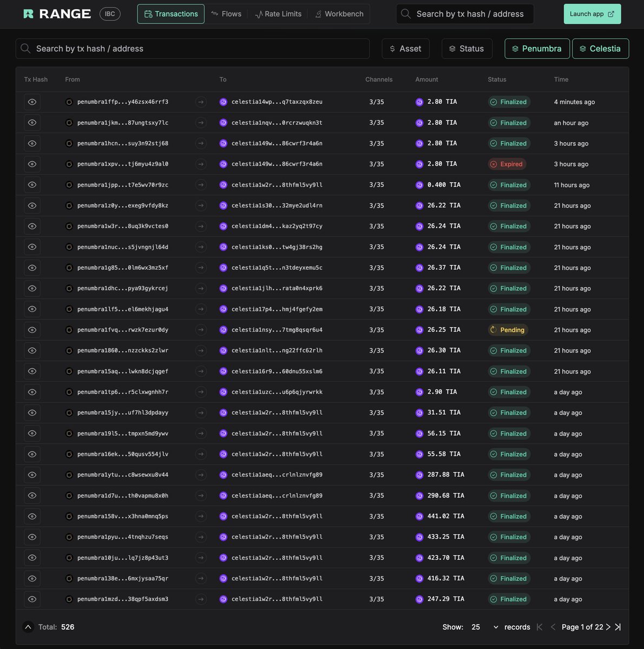Image resolution: width=644 pixels, height=649 pixels.
Task: Toggle the Celestia chain filter
Action: (600, 49)
